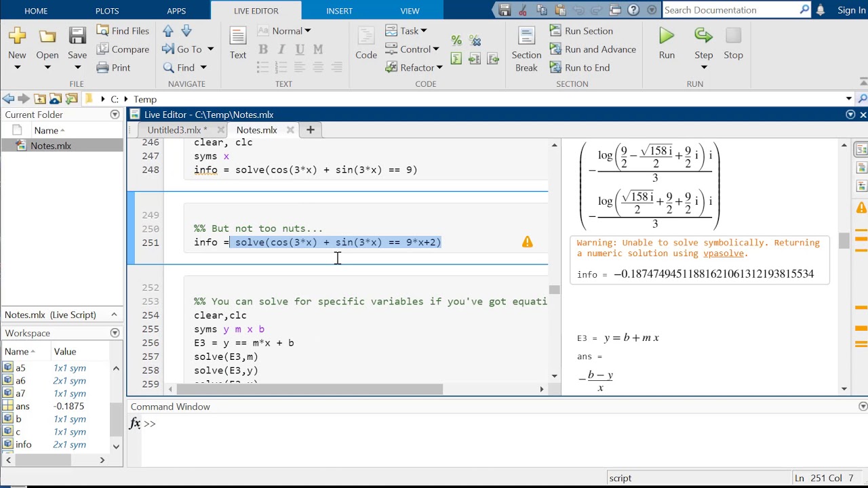Switch to the INSERT ribbon tab
The width and height of the screenshot is (868, 488).
click(339, 11)
